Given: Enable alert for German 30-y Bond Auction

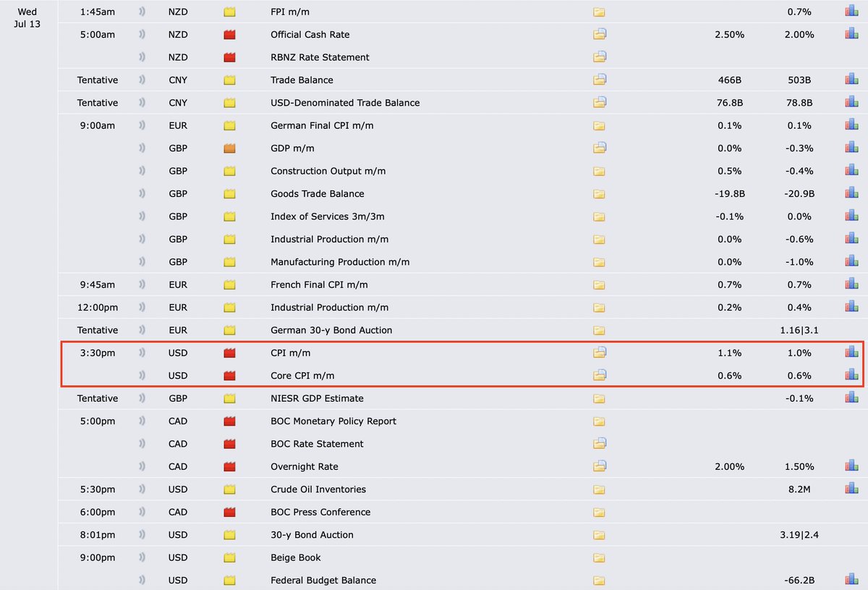Looking at the screenshot, I should click(x=142, y=330).
